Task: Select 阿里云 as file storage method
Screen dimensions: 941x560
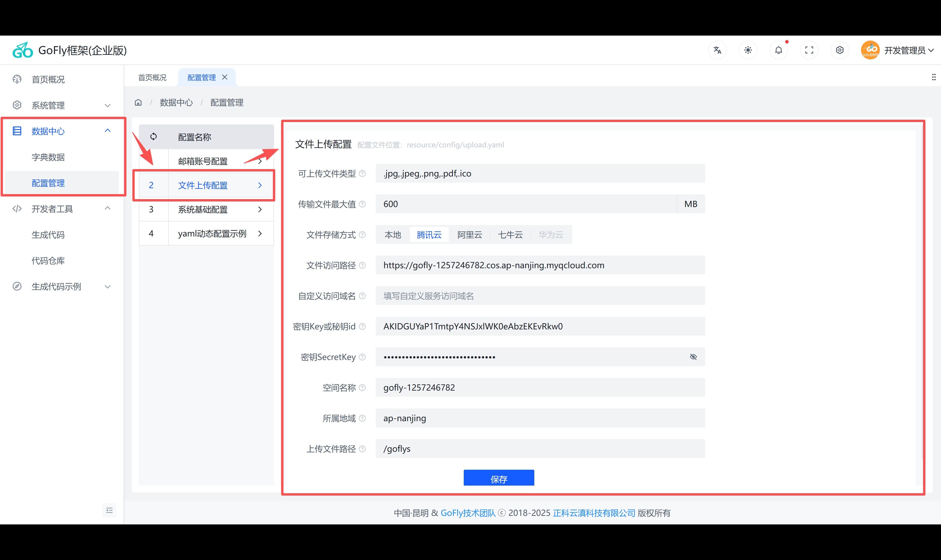Action: tap(469, 235)
